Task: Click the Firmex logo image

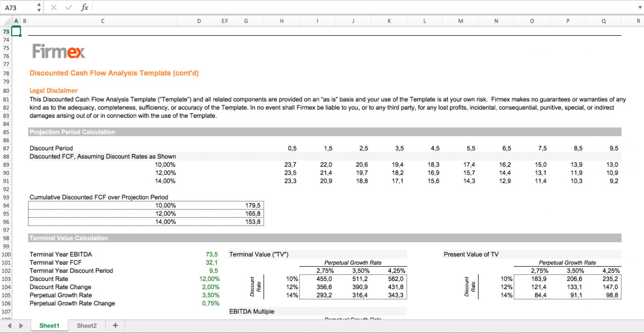Action: pos(58,51)
